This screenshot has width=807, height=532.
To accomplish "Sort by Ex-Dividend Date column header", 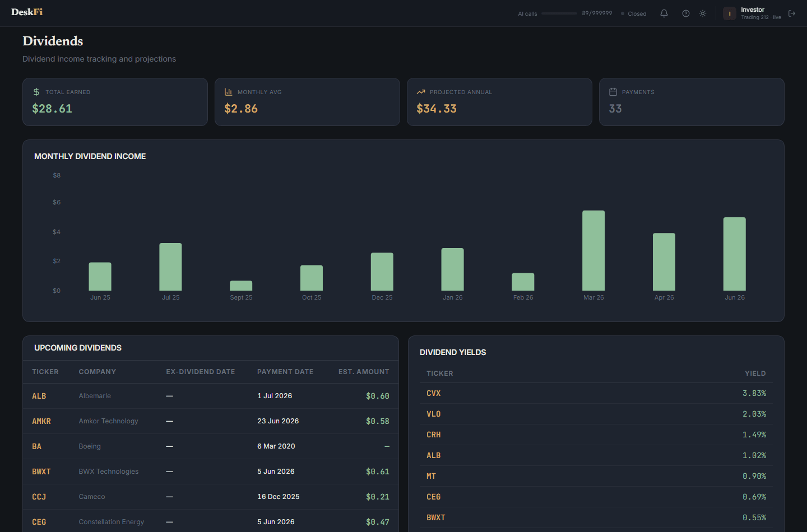I will coord(201,372).
